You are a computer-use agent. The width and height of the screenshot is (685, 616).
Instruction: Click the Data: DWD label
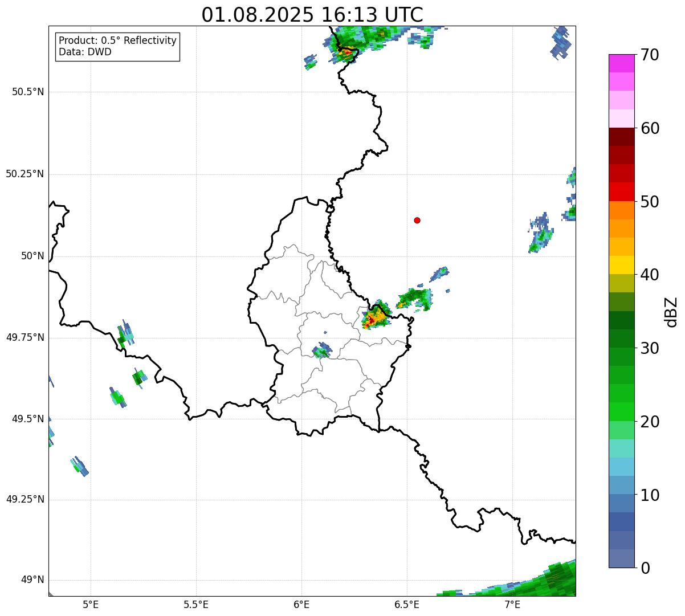tap(85, 52)
